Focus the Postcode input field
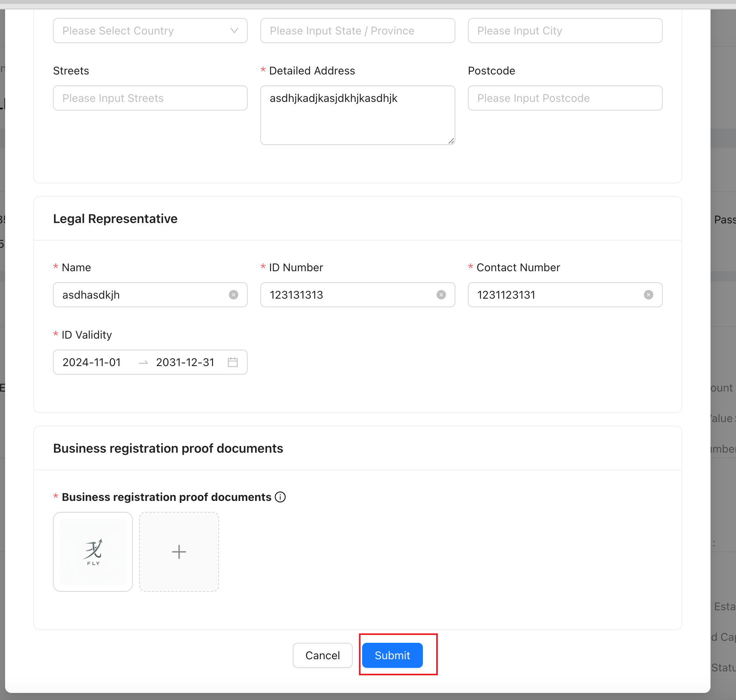736x700 pixels. coord(565,98)
